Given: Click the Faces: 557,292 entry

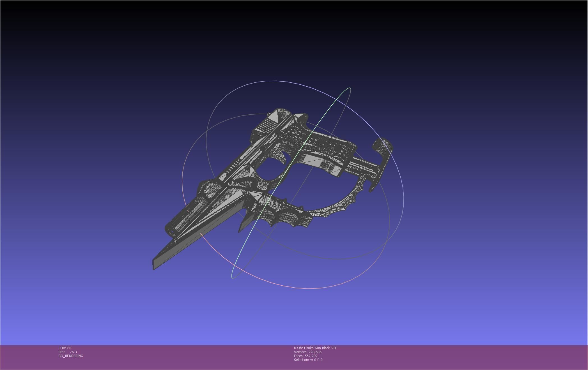Looking at the screenshot, I should (x=306, y=356).
